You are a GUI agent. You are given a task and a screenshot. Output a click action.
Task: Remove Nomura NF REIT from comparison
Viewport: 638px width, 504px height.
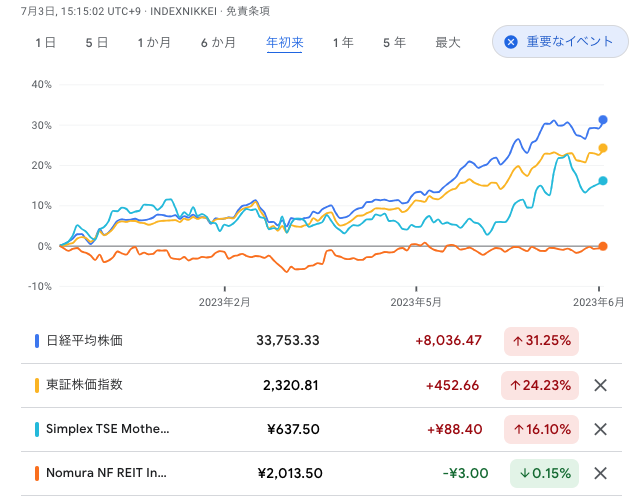(x=601, y=473)
